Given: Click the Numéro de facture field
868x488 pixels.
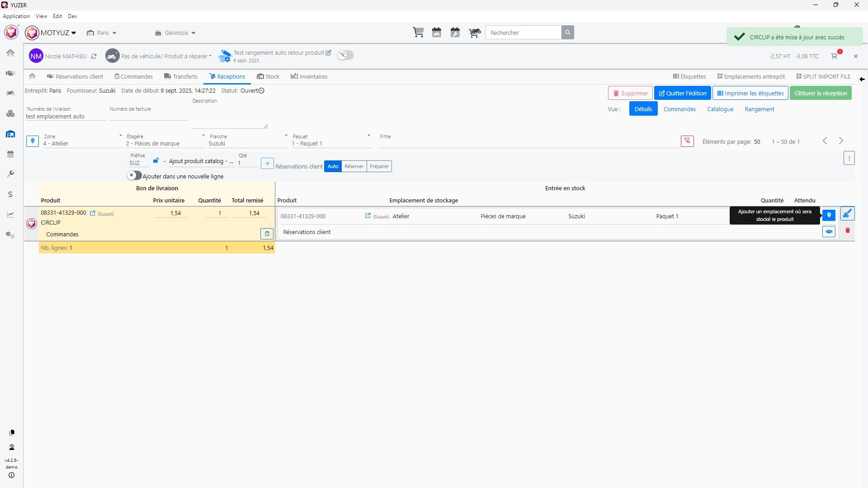Looking at the screenshot, I should (x=148, y=117).
